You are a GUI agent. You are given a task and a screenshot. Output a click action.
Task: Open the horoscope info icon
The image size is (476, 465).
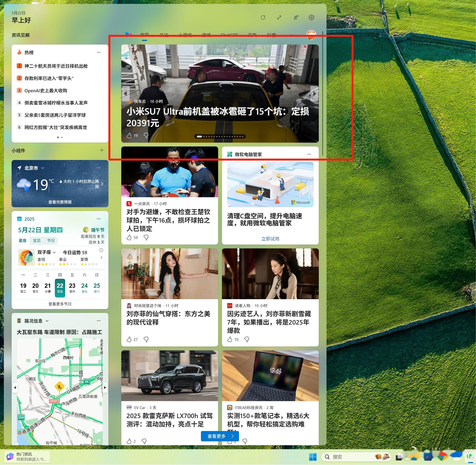[x=101, y=250]
